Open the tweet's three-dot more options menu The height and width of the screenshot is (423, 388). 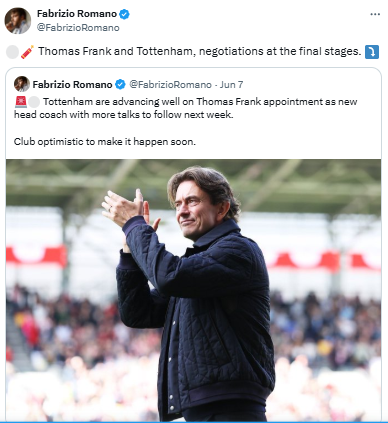click(375, 14)
